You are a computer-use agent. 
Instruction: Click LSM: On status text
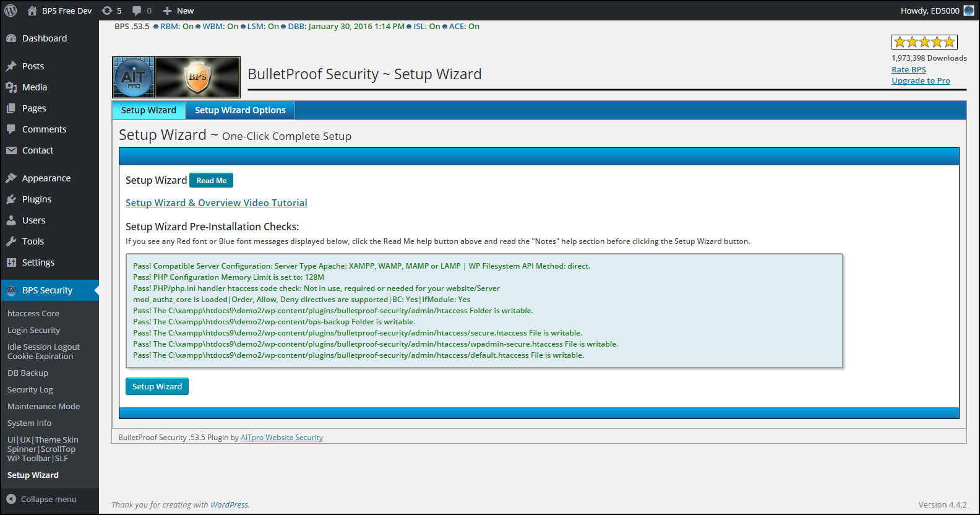point(263,27)
